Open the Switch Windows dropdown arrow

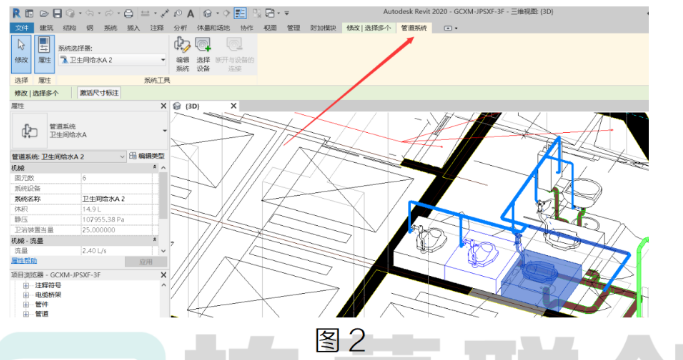[279, 14]
